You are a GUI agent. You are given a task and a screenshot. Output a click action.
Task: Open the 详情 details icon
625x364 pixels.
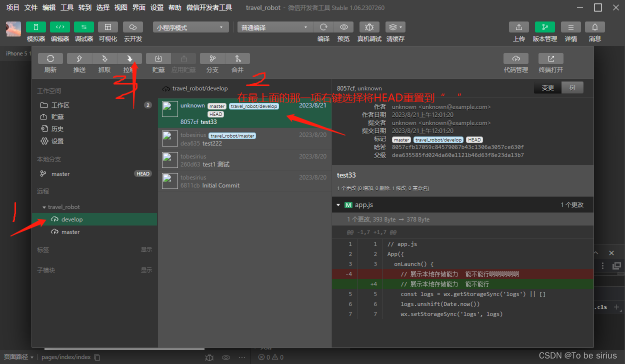pos(571,27)
